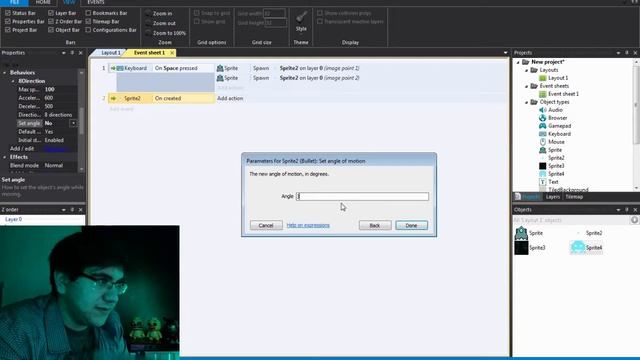Pin the Properties panel

72,53
